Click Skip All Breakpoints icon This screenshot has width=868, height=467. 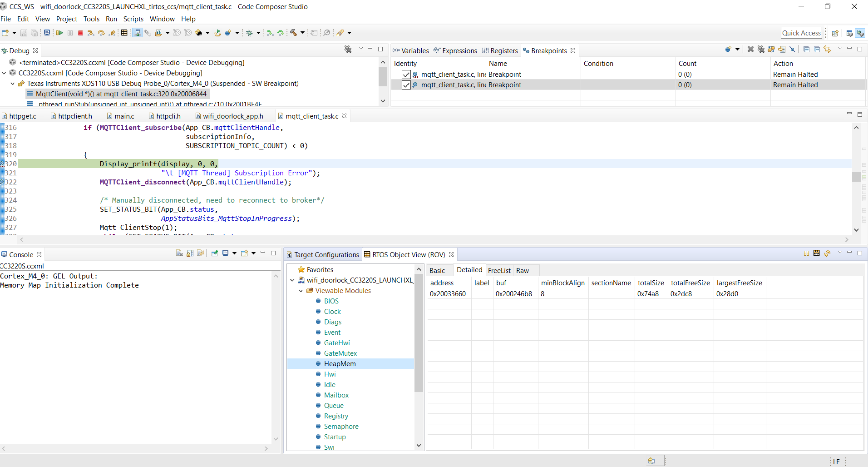pos(793,50)
